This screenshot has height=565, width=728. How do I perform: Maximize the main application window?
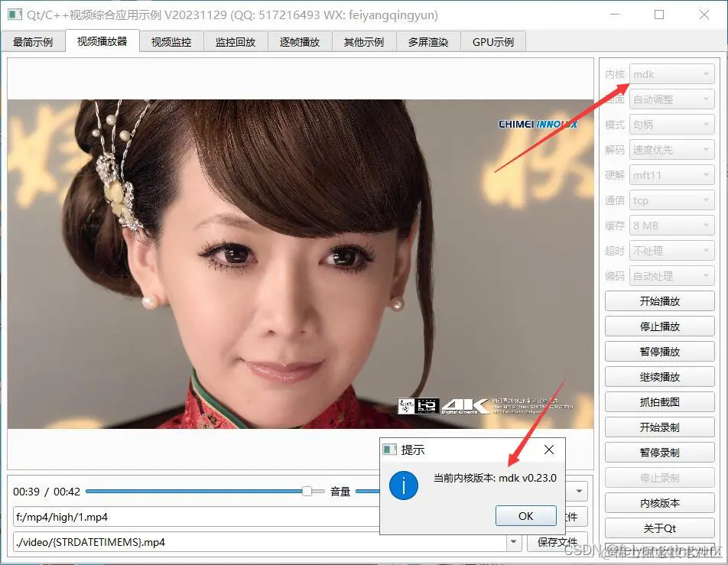[659, 15]
